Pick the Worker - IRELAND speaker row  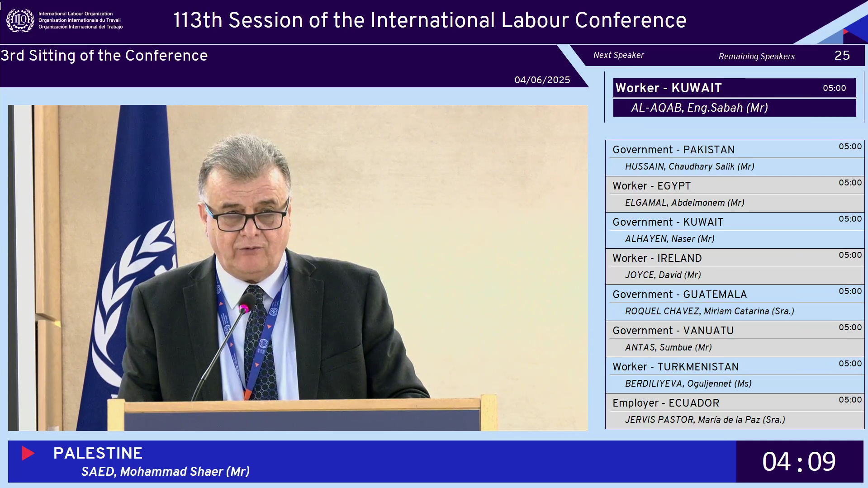point(734,266)
